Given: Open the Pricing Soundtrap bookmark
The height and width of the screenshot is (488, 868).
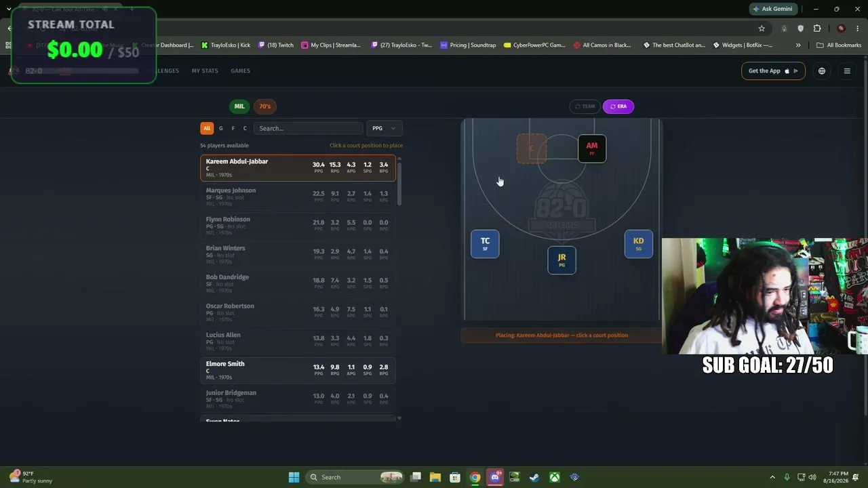Looking at the screenshot, I should coord(467,45).
